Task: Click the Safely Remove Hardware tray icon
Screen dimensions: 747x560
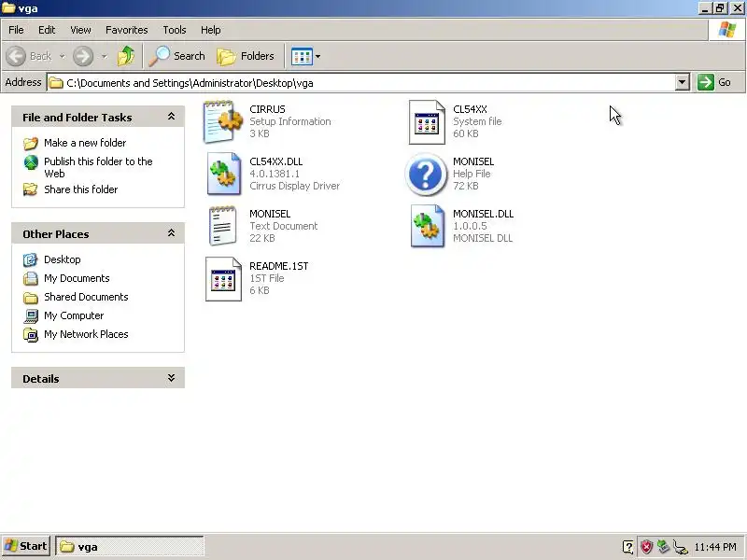Action: 663,546
